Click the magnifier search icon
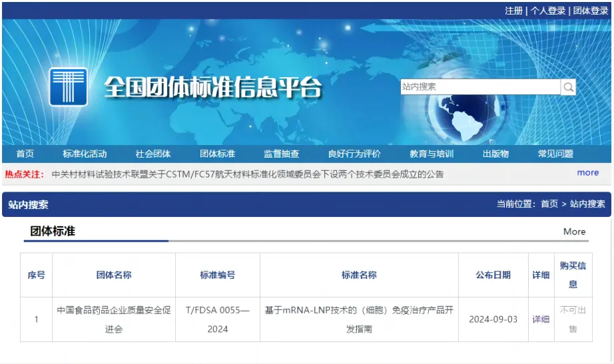 point(568,87)
